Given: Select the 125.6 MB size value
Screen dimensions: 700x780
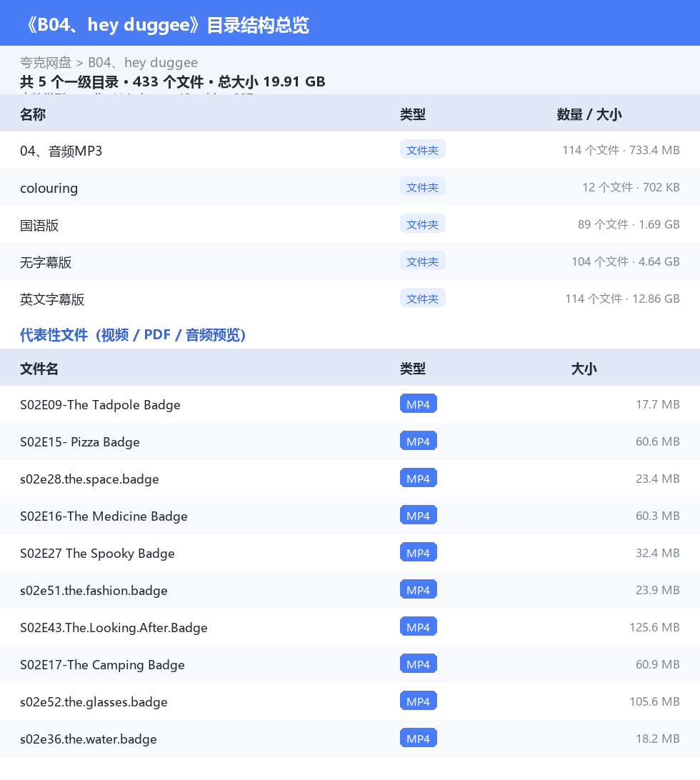Looking at the screenshot, I should coord(655,627).
